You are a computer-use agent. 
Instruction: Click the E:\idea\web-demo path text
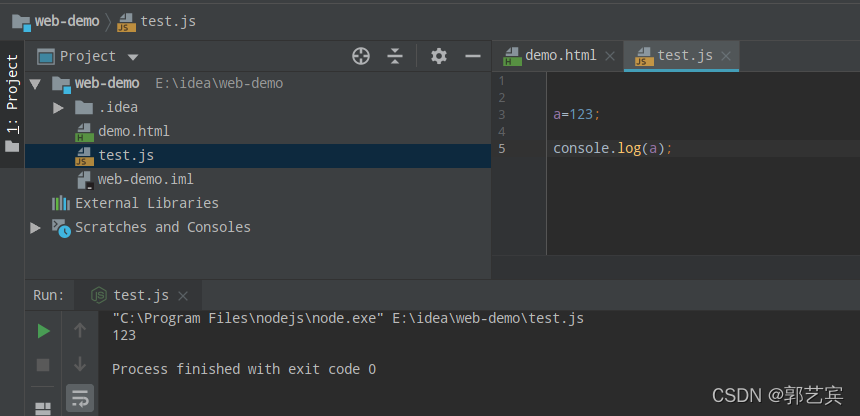pos(219,83)
